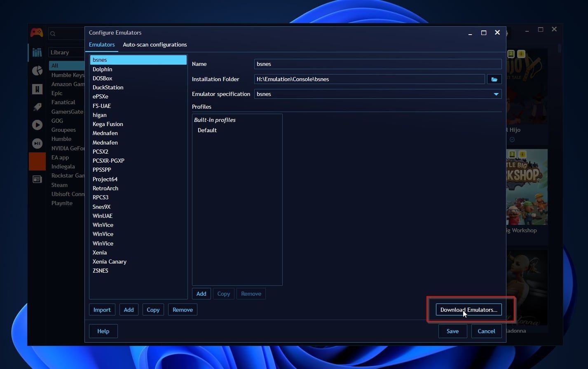Click the Name input field

point(378,64)
